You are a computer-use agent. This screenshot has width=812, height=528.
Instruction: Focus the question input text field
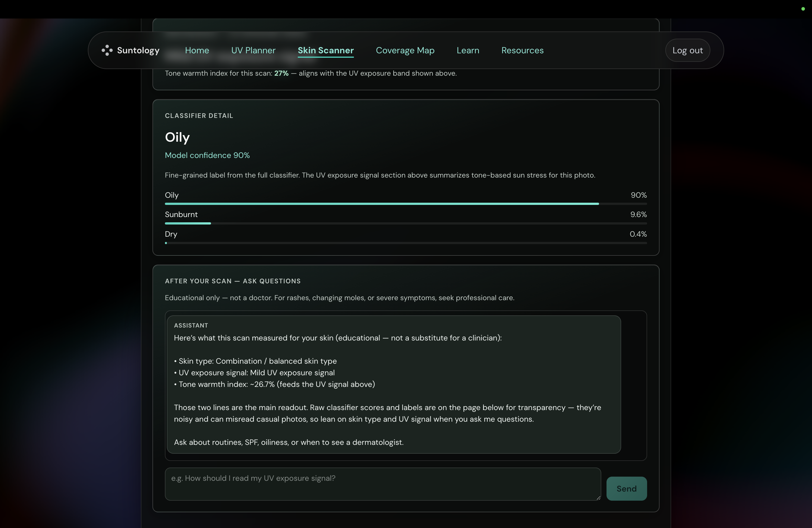tap(382, 484)
